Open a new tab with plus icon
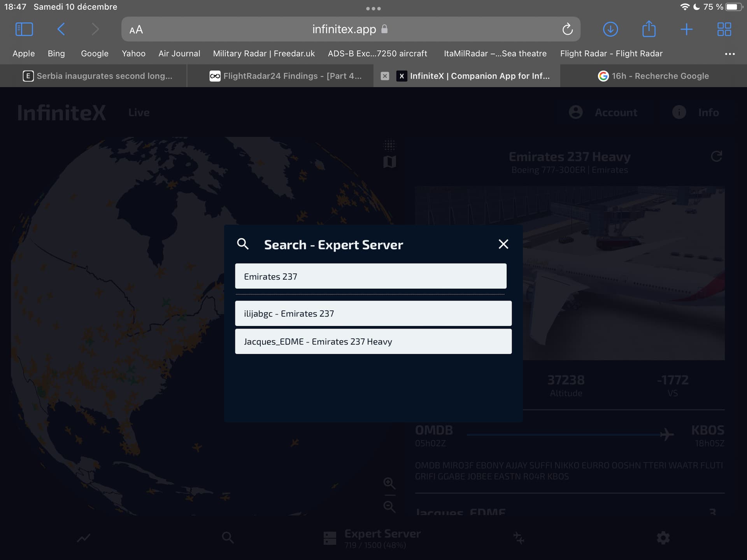 click(x=686, y=29)
